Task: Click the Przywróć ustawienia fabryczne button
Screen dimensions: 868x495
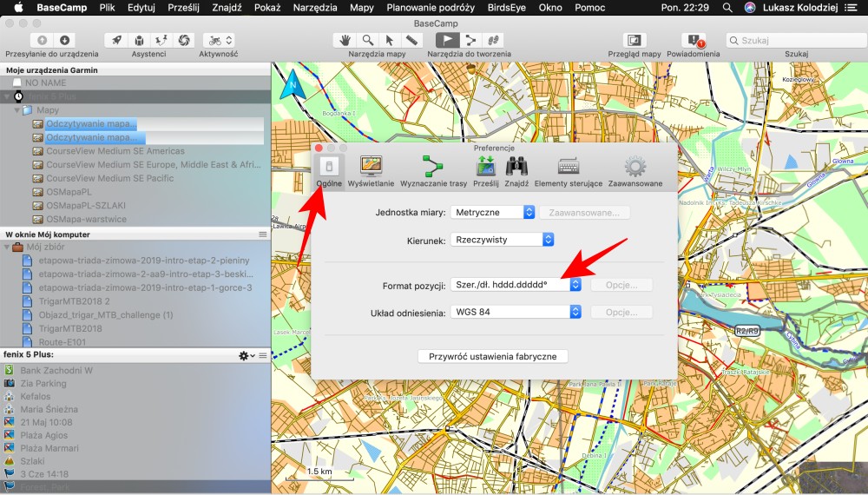Action: tap(493, 356)
